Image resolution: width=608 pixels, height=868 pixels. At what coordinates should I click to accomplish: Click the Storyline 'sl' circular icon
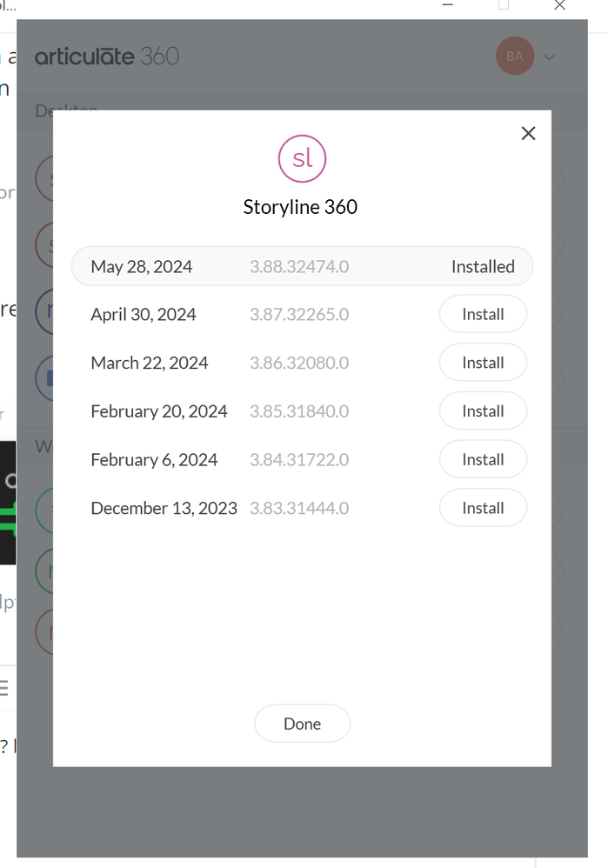pos(302,159)
